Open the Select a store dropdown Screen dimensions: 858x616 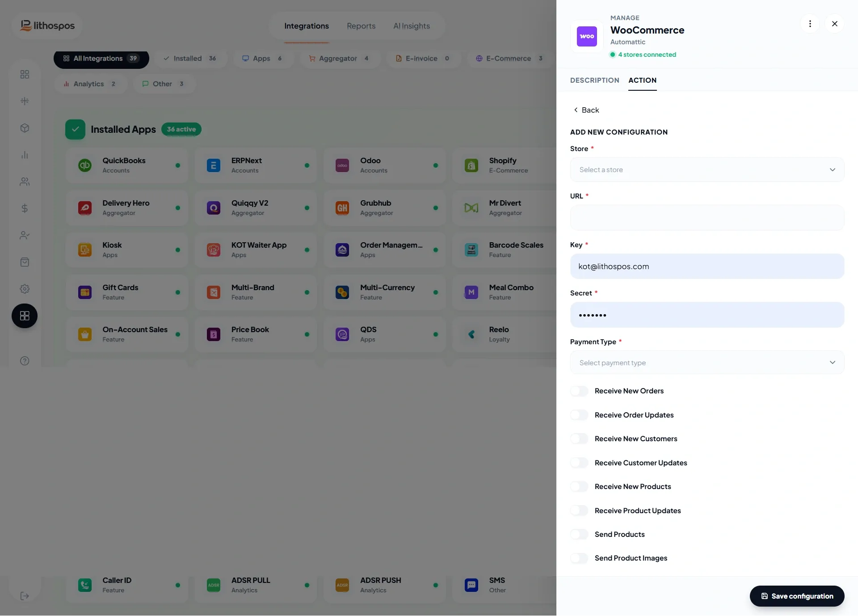pos(707,170)
